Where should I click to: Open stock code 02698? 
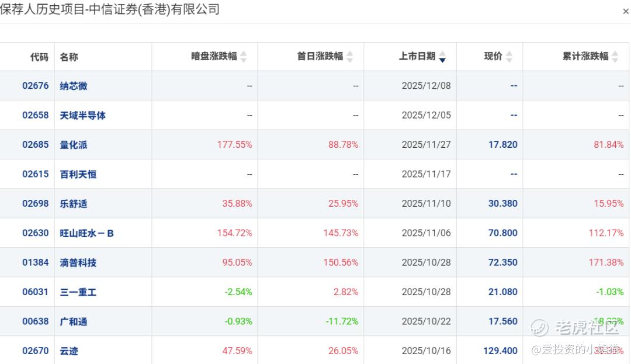36,203
